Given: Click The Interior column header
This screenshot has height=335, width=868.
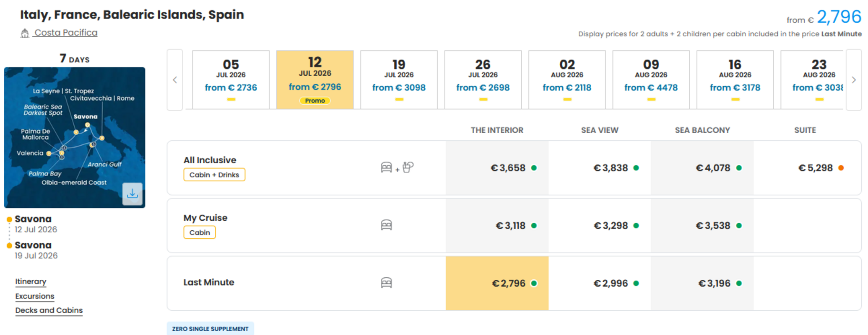Looking at the screenshot, I should (x=497, y=130).
